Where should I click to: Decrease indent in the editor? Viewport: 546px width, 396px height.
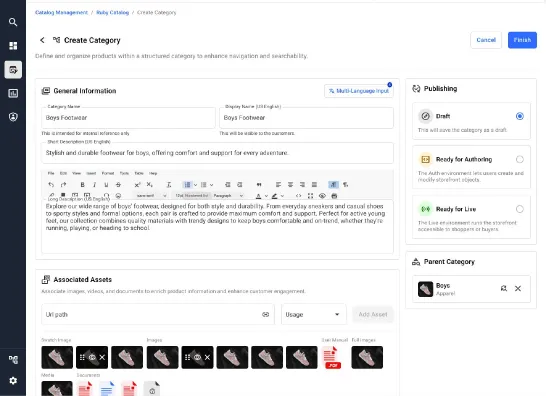click(228, 185)
